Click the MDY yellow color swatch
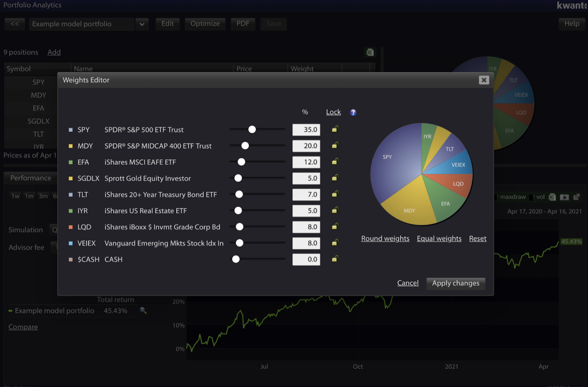The width and height of the screenshot is (588, 387). 70,146
